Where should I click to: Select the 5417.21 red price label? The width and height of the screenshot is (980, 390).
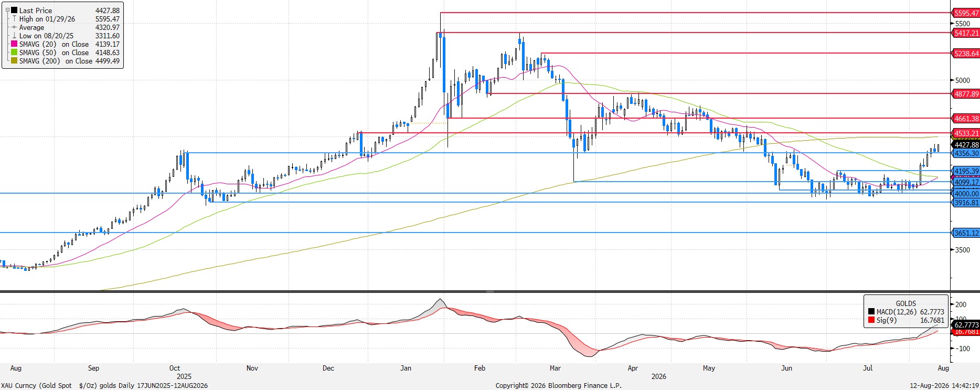point(965,33)
